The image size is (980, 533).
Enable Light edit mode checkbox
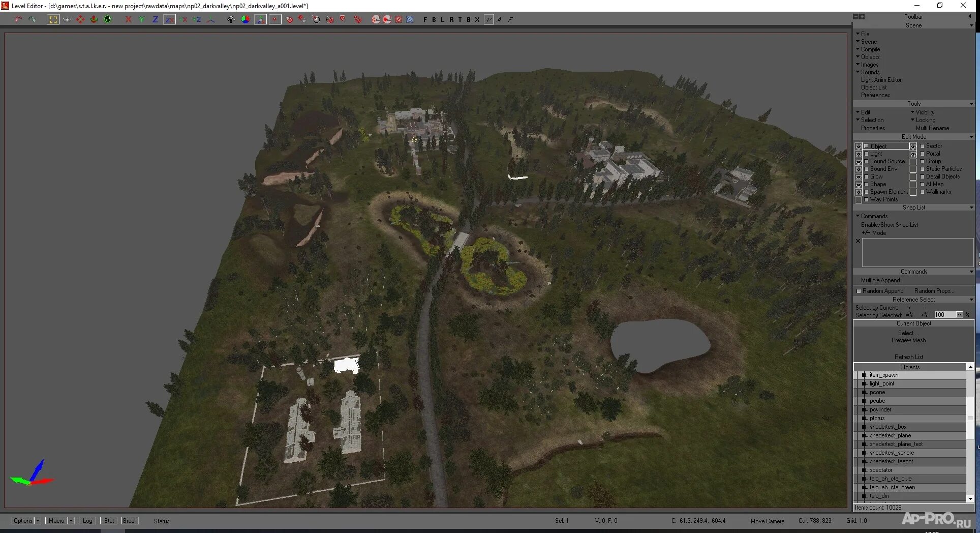click(867, 154)
